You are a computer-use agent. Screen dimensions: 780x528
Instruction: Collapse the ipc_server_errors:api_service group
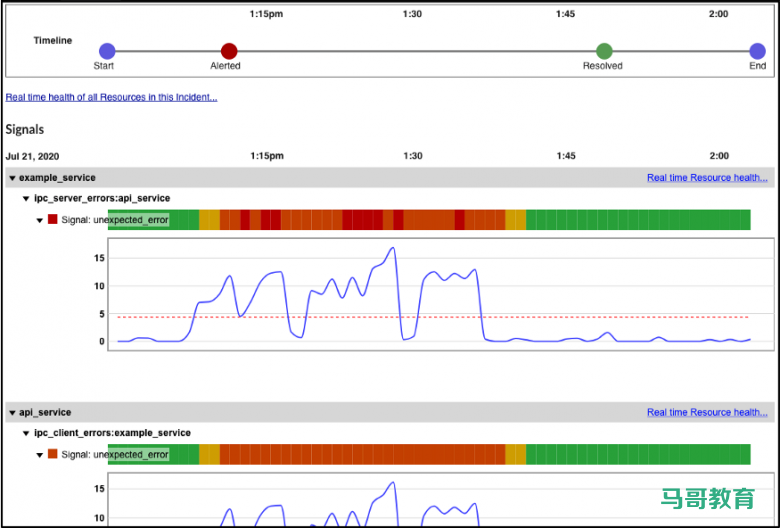point(27,199)
